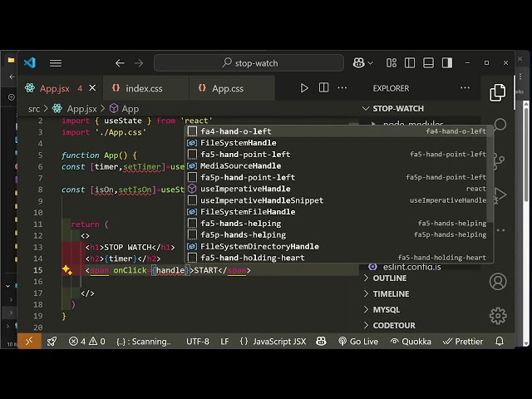Screen dimensions: 532x399
Task: Toggle primary side bar layout icon
Action: (x=410, y=63)
